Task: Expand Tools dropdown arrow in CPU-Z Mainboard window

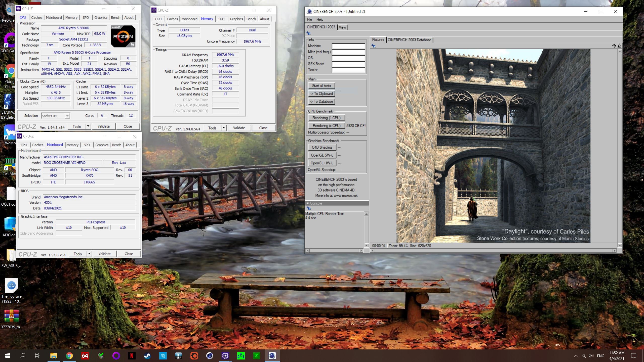Action: [89, 254]
